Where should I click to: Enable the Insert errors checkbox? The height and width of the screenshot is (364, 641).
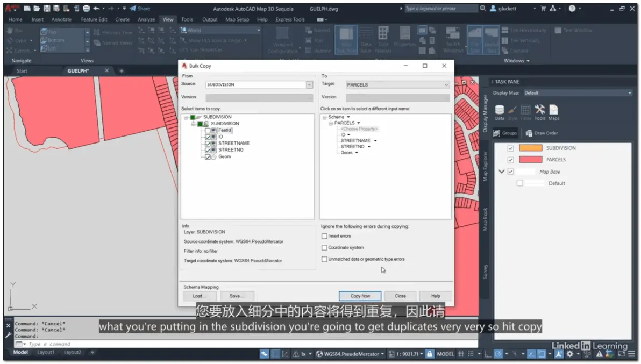pos(324,236)
